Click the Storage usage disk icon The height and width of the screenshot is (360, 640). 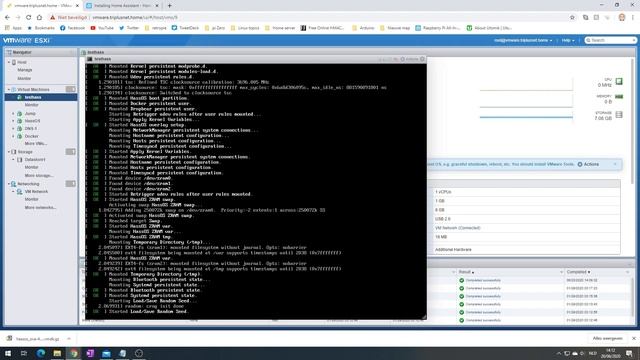click(x=619, y=115)
